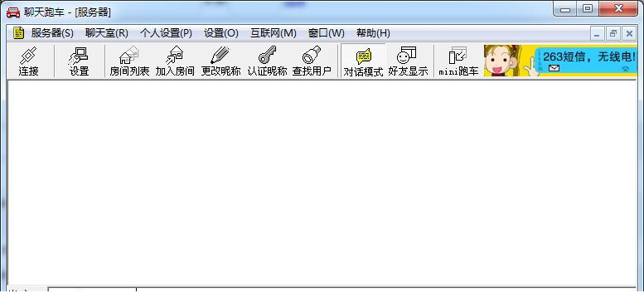Select the 认证昵称 key icon
644x303 pixels.
click(267, 61)
